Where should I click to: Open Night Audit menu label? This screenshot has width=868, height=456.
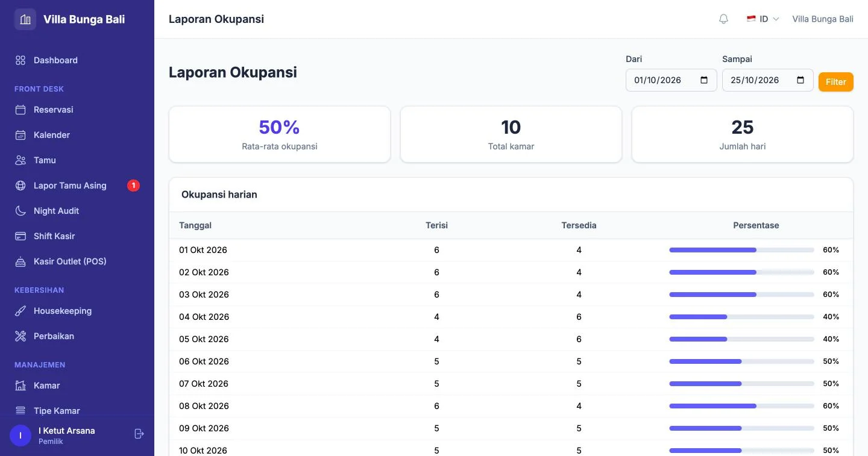(x=56, y=211)
